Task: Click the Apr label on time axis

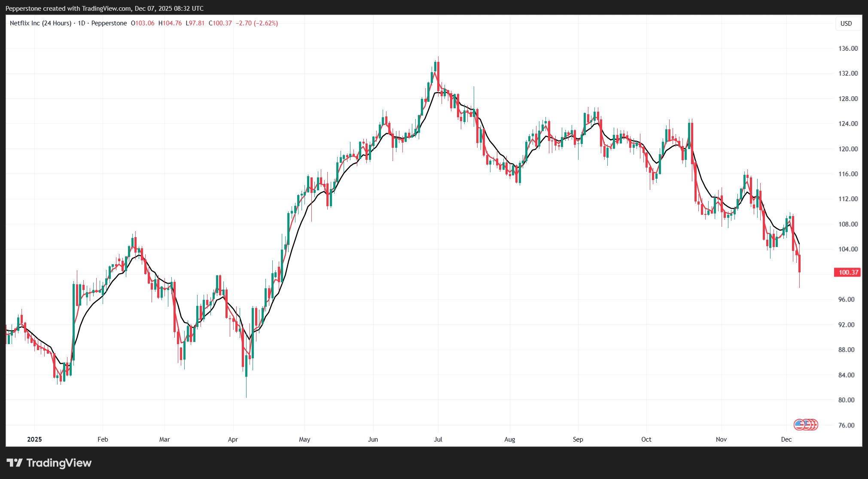Action: tap(233, 439)
